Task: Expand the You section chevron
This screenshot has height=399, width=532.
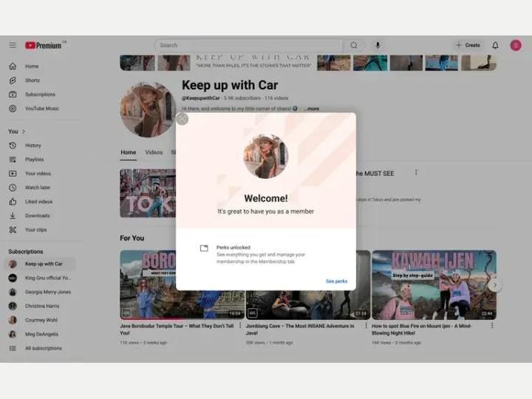Action: point(24,132)
